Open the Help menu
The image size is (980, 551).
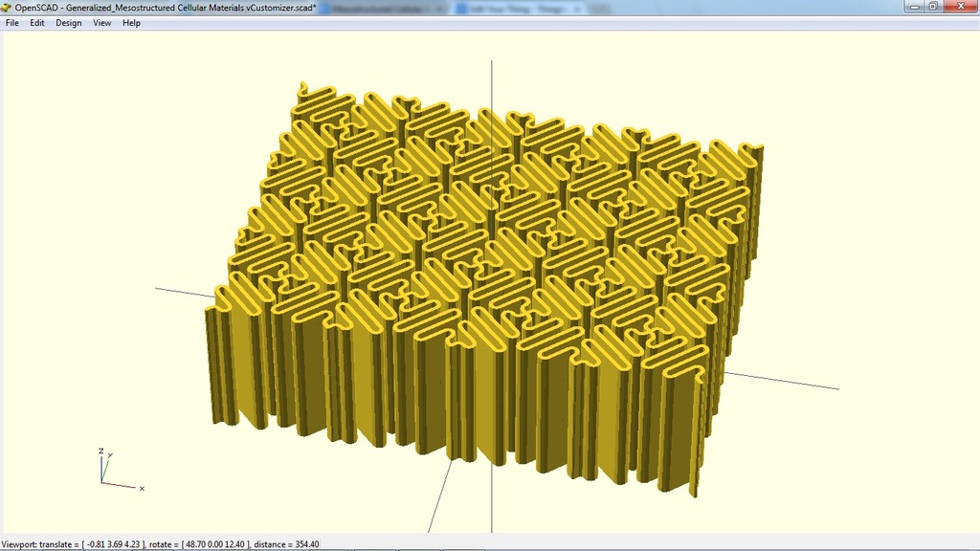point(131,23)
